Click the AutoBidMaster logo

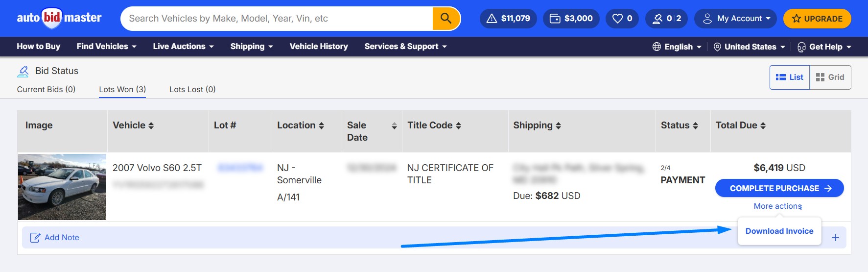(x=59, y=19)
